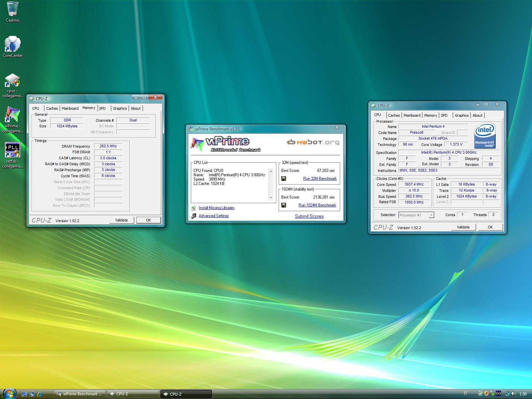The width and height of the screenshot is (532, 399).
Task: Click the save icon under 1024M best score
Action: 284,205
